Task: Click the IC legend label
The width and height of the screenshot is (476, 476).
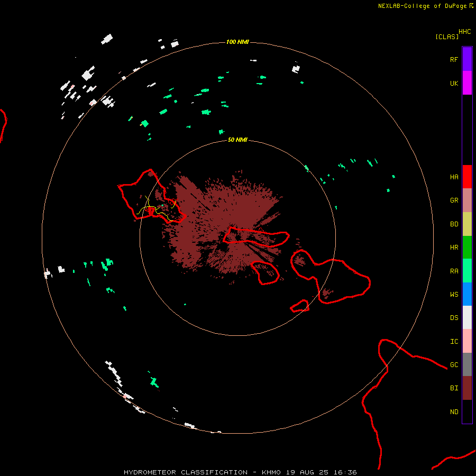Action: [454, 341]
